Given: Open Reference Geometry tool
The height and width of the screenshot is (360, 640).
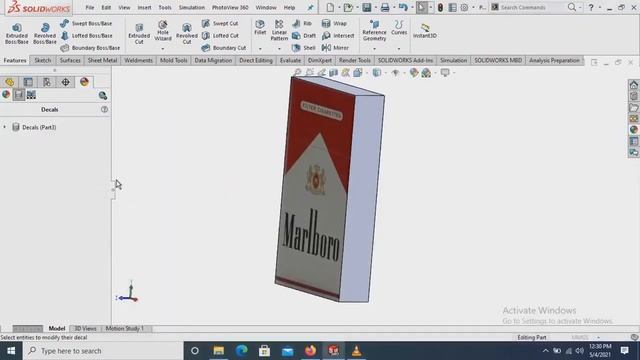Looking at the screenshot, I should click(x=374, y=31).
